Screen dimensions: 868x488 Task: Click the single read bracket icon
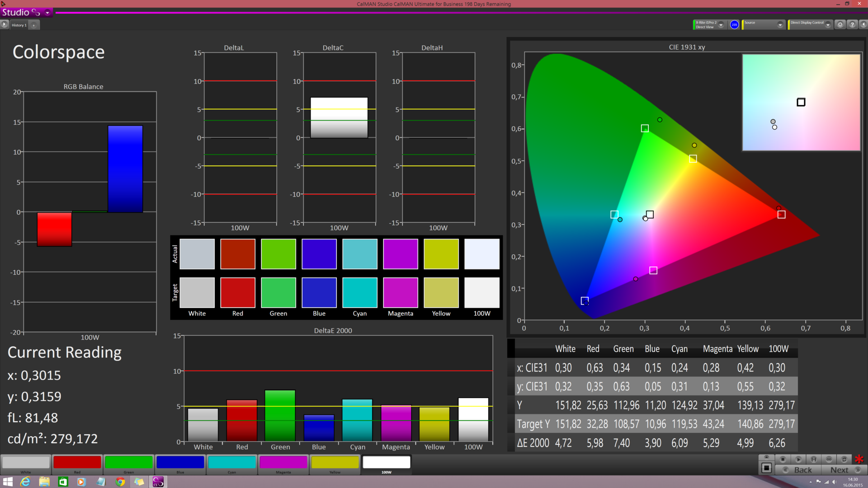[813, 459]
